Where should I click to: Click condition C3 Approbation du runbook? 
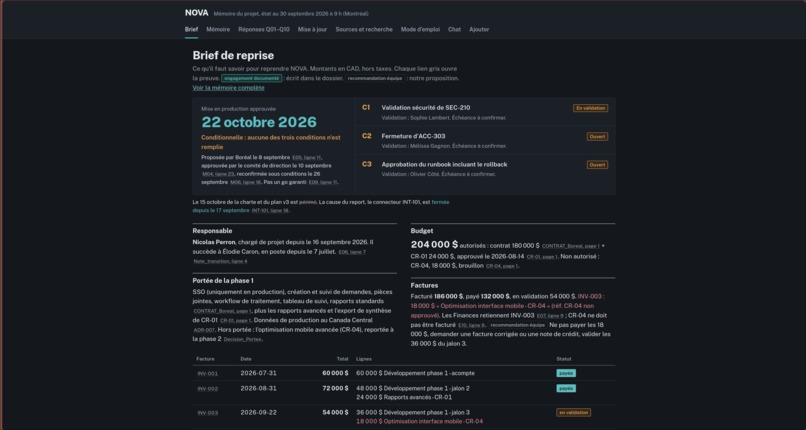(x=485, y=169)
